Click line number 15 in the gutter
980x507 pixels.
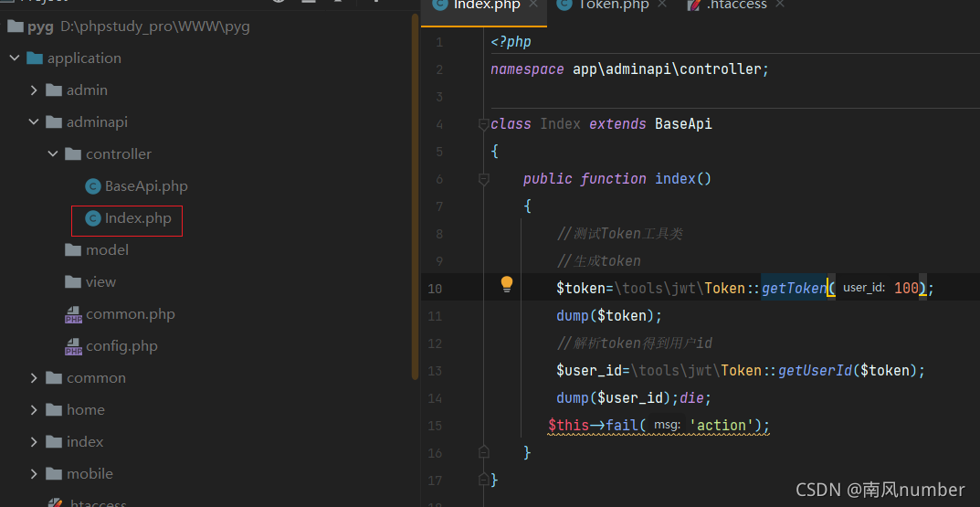435,426
